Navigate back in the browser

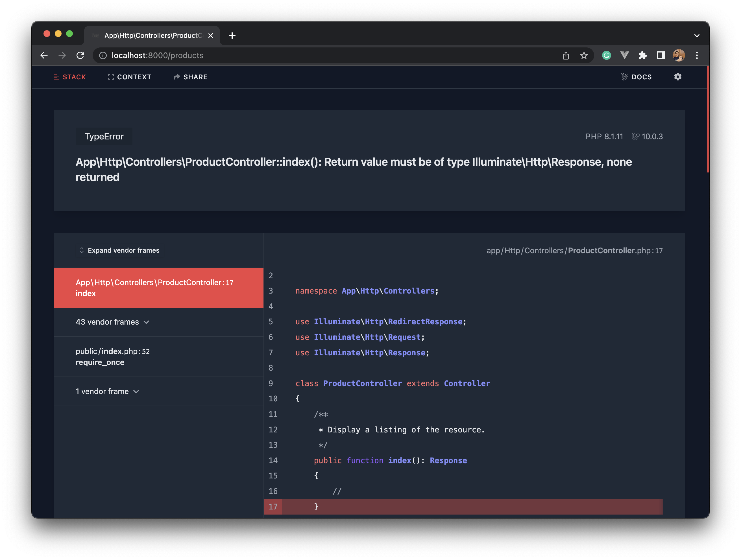click(44, 55)
